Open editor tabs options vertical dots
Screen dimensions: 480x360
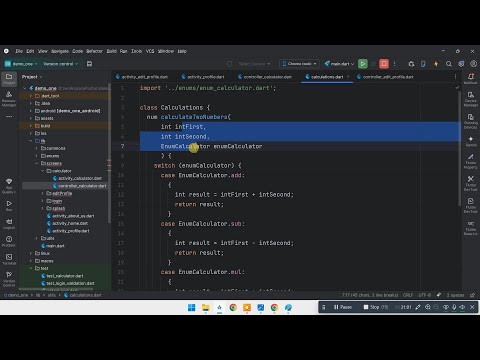tap(456, 77)
